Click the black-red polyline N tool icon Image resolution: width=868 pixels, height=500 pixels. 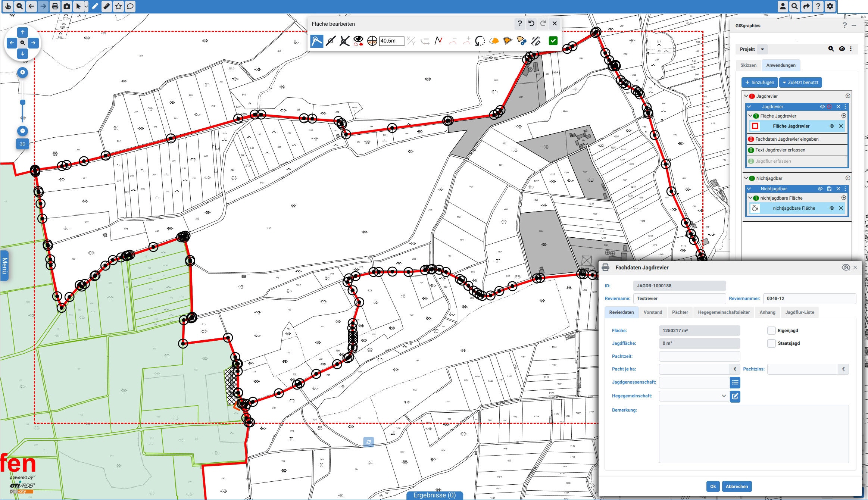438,41
